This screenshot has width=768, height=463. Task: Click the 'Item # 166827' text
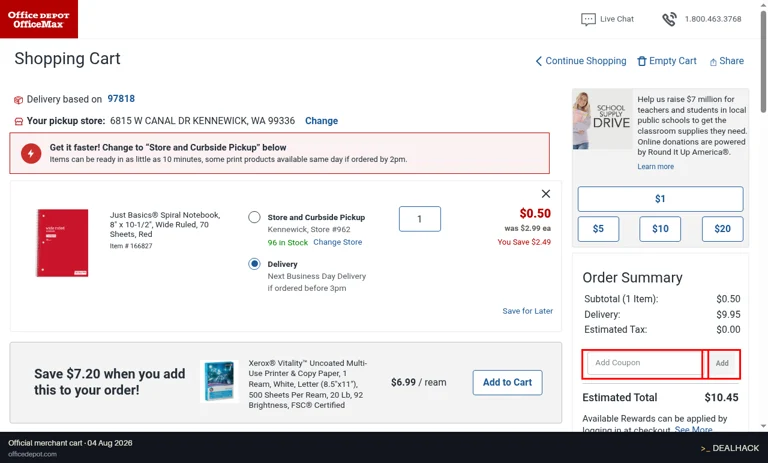(x=131, y=246)
